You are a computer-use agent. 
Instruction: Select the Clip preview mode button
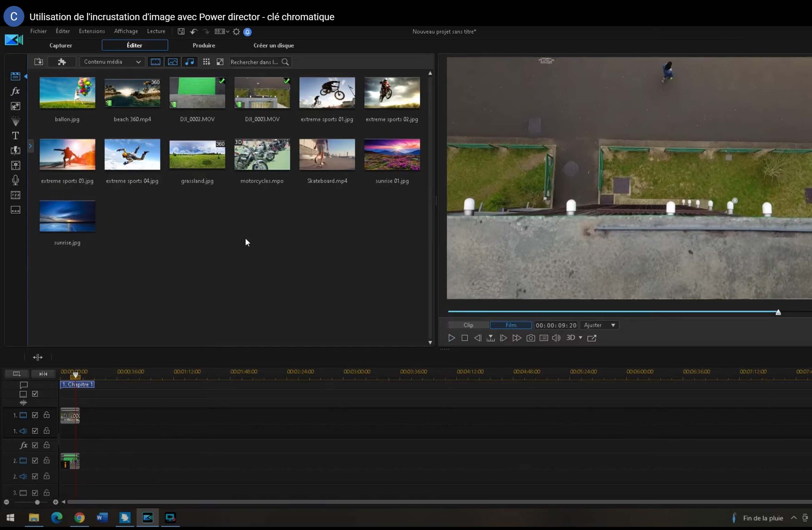(468, 325)
